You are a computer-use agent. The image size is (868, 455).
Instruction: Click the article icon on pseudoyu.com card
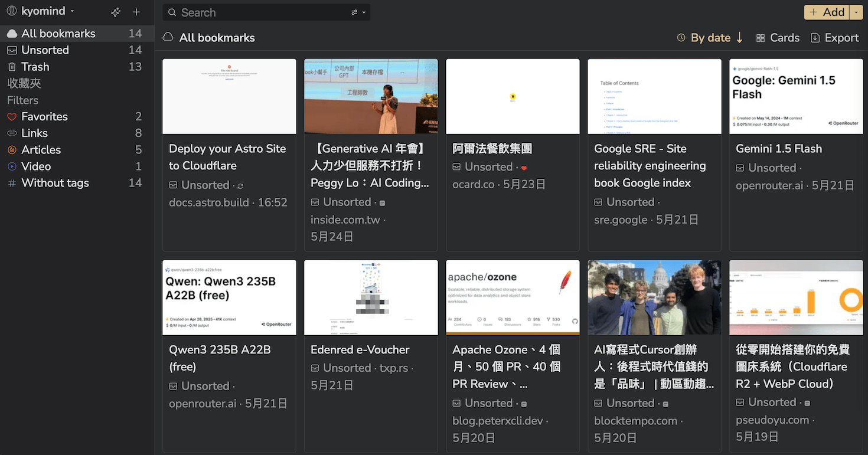pyautogui.click(x=807, y=403)
